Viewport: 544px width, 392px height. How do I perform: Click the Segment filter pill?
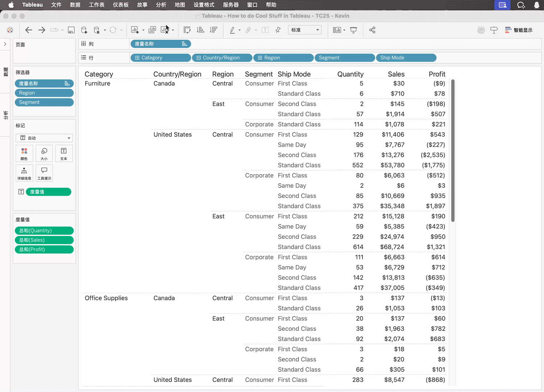44,103
